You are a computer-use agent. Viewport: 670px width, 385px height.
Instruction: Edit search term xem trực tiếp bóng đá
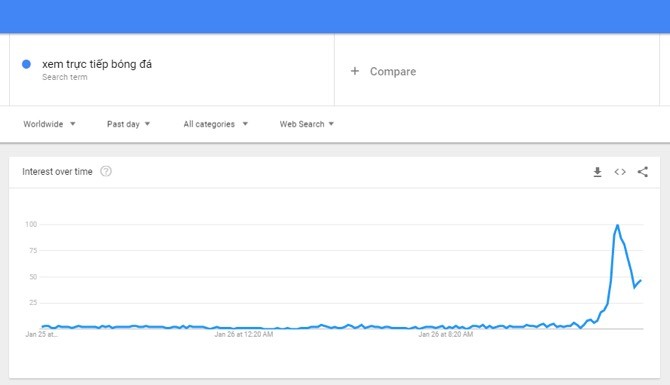(x=97, y=64)
